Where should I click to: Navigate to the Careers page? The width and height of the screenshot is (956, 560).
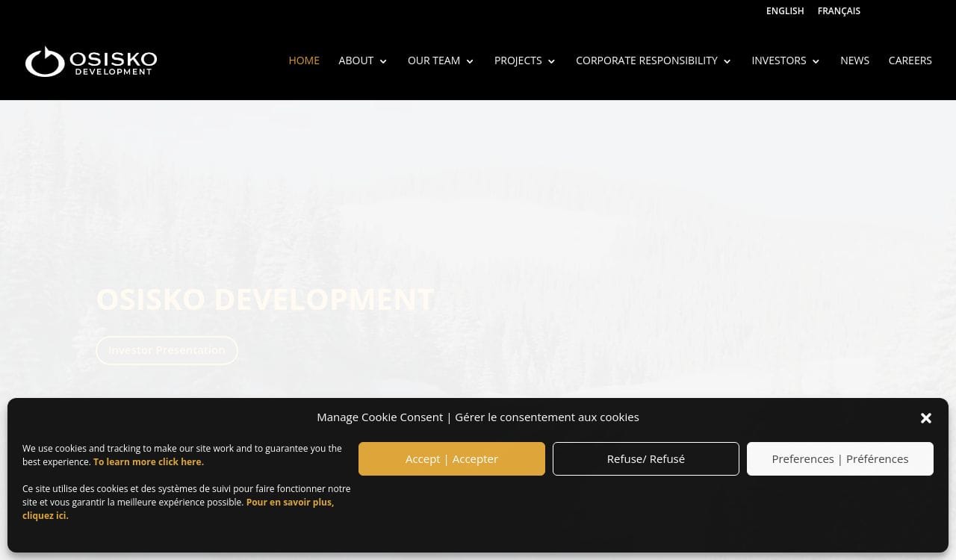[910, 60]
